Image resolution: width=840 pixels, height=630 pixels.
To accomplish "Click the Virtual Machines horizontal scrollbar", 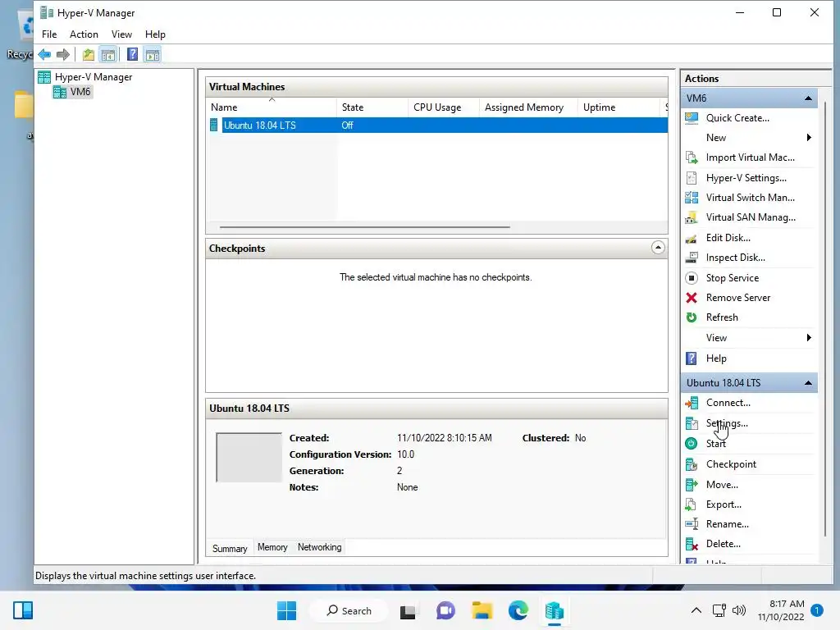I will 365,227.
